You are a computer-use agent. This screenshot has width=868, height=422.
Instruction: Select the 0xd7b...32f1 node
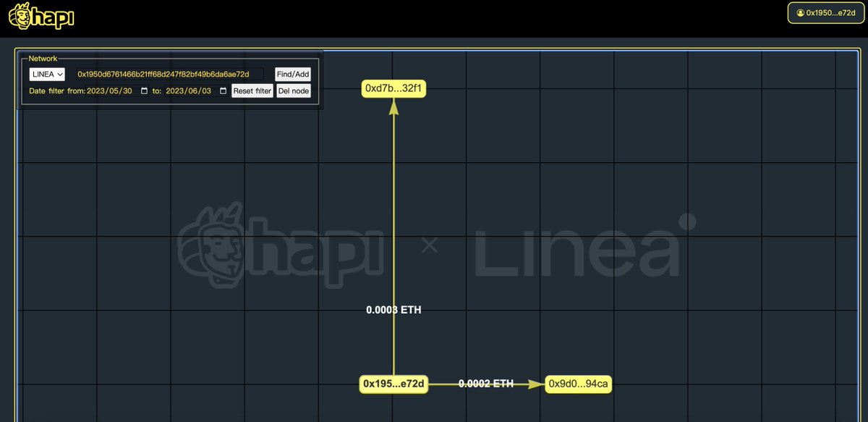coord(393,88)
